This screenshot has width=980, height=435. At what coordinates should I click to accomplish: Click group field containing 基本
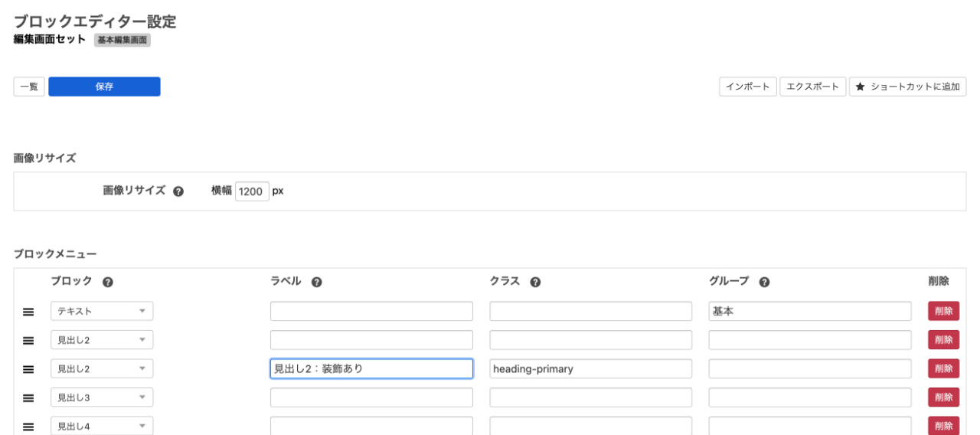tap(810, 311)
